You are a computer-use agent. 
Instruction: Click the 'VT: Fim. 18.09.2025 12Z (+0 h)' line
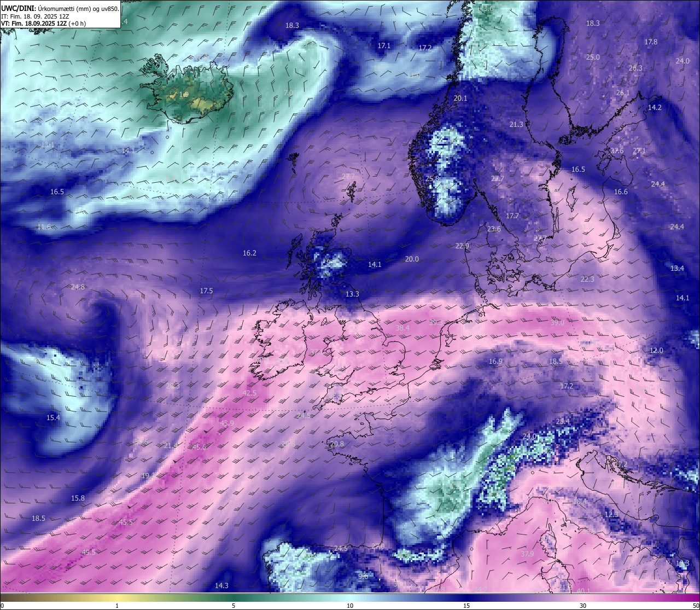(x=44, y=24)
